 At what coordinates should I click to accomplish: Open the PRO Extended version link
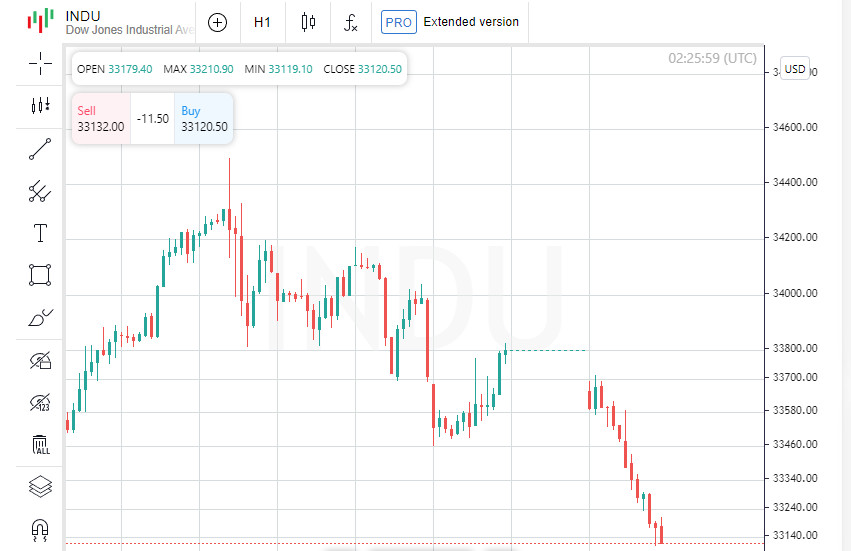pyautogui.click(x=451, y=22)
